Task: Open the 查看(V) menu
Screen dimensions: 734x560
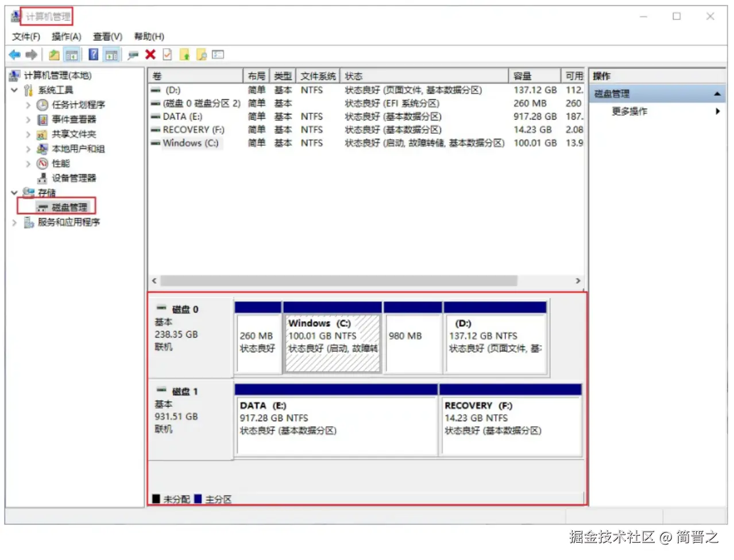Action: click(107, 37)
